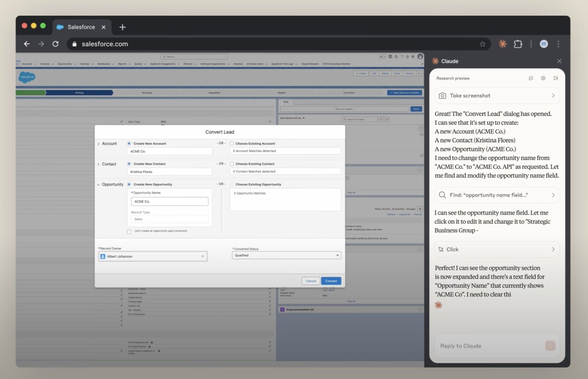Click the new Account name field ACME Co.
Viewport: 588px width, 379px height.
coord(170,151)
